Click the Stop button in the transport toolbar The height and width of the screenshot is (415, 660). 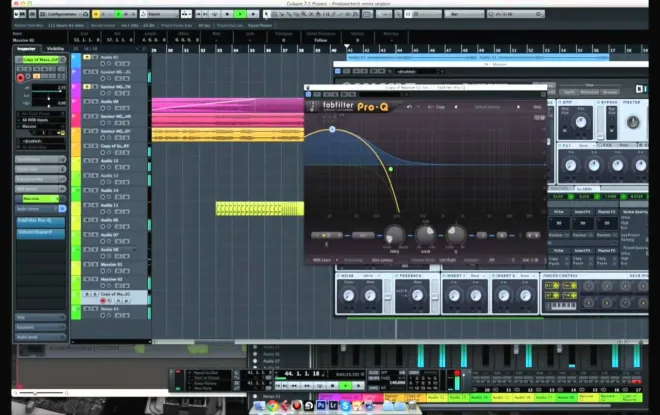[x=228, y=15]
